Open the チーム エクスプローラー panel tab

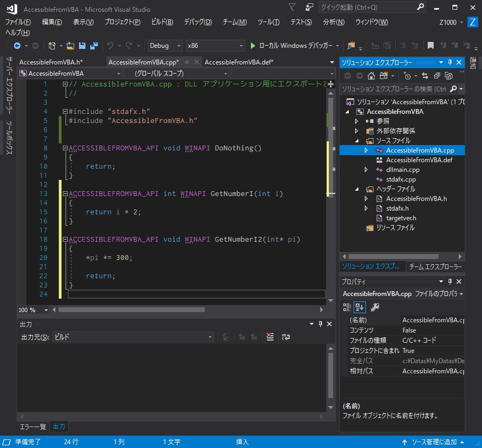click(x=435, y=266)
